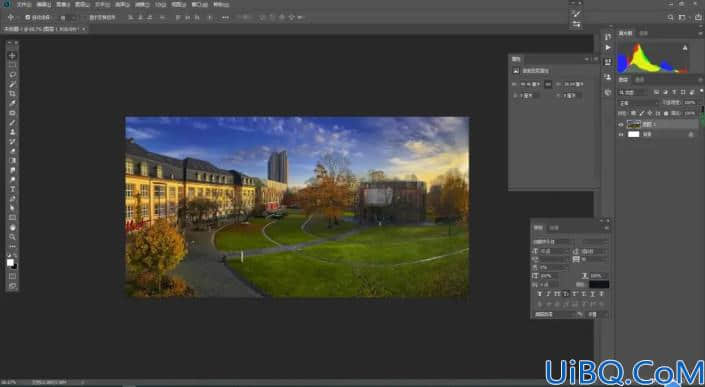The width and height of the screenshot is (705, 387).
Task: Switch to the 通道 Channels tab
Action: tap(639, 80)
